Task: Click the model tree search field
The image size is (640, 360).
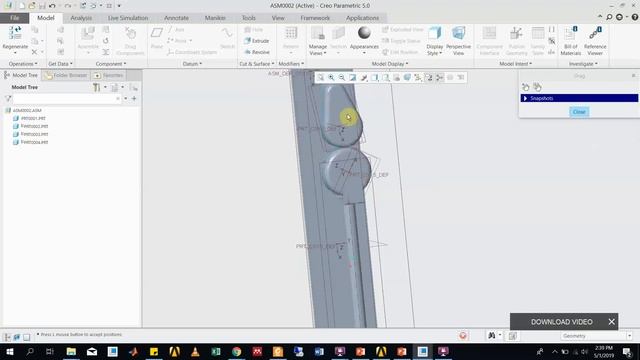Action: tap(67, 98)
